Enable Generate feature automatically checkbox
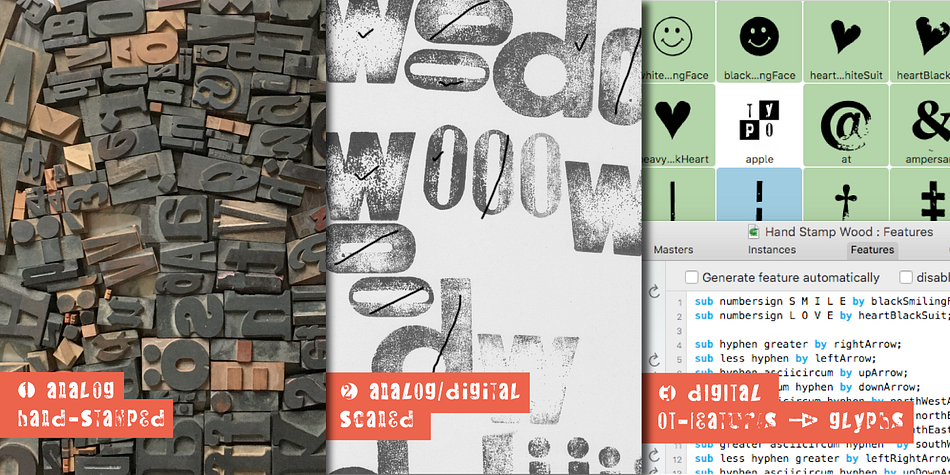 tap(691, 277)
